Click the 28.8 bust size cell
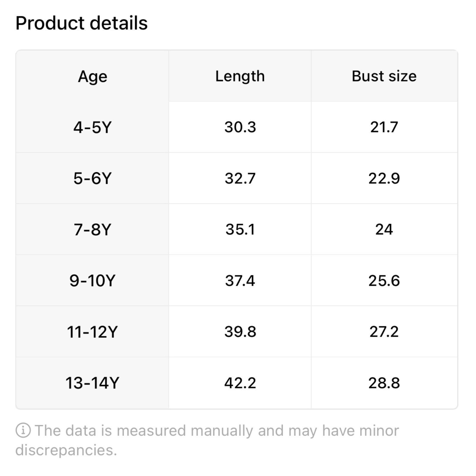Image resolution: width=476 pixels, height=476 pixels. click(x=384, y=383)
